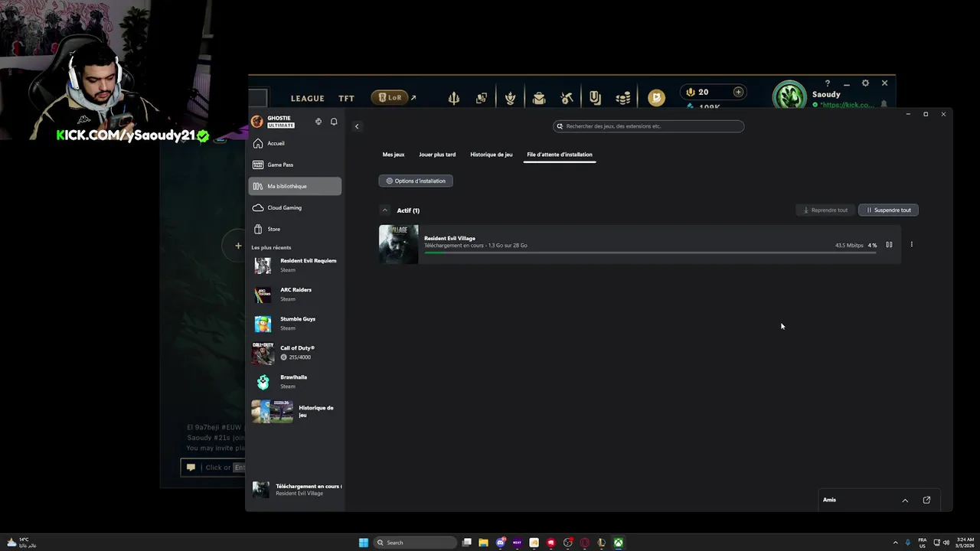This screenshot has width=980, height=551.
Task: Switch to Historique de jeu tab
Action: (x=492, y=155)
